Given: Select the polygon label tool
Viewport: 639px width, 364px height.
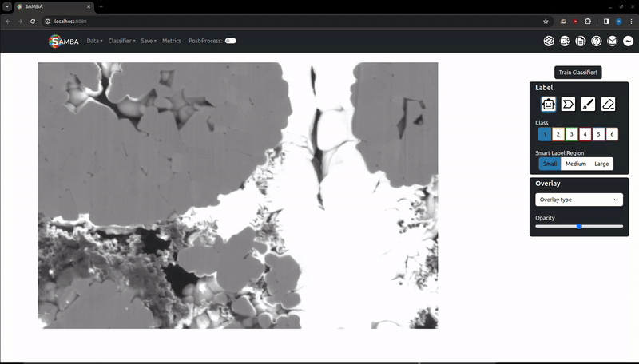Looking at the screenshot, I should tap(568, 105).
